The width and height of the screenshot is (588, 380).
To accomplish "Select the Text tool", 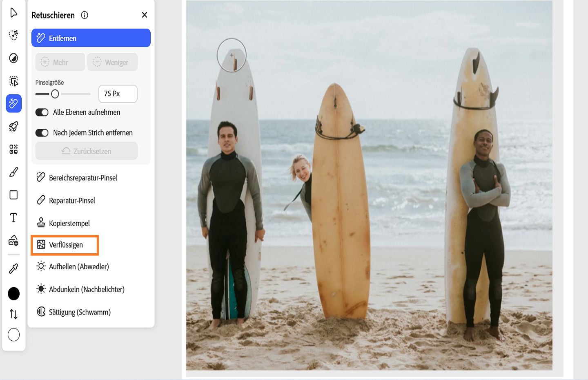I will coord(13,218).
